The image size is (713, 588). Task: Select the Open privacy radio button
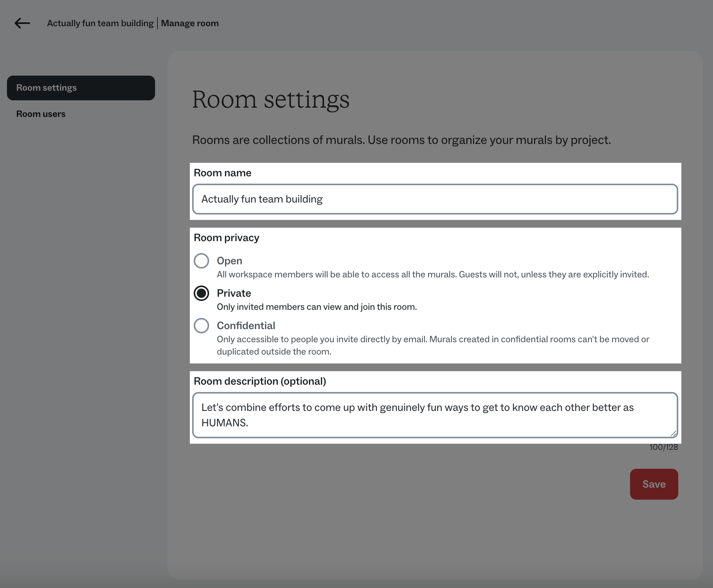coord(201,261)
